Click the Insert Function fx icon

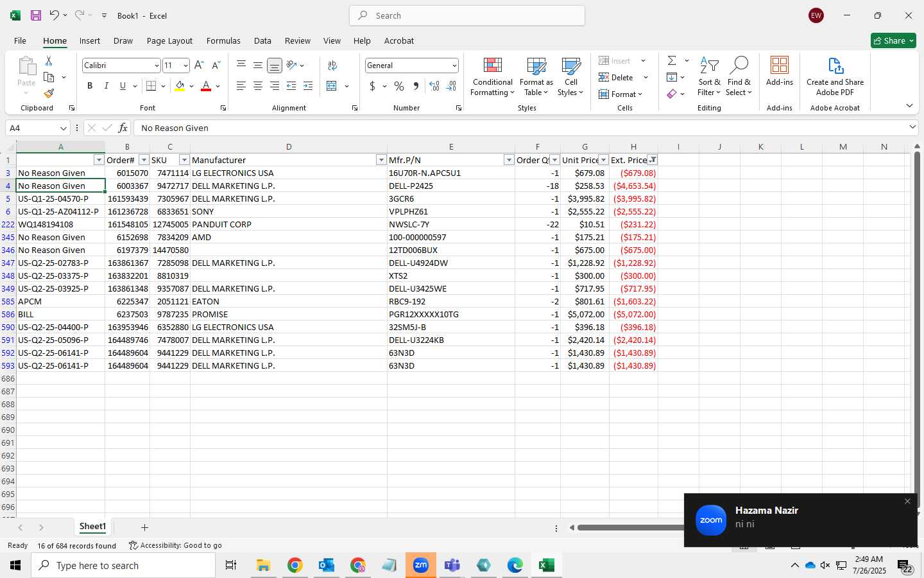click(123, 128)
